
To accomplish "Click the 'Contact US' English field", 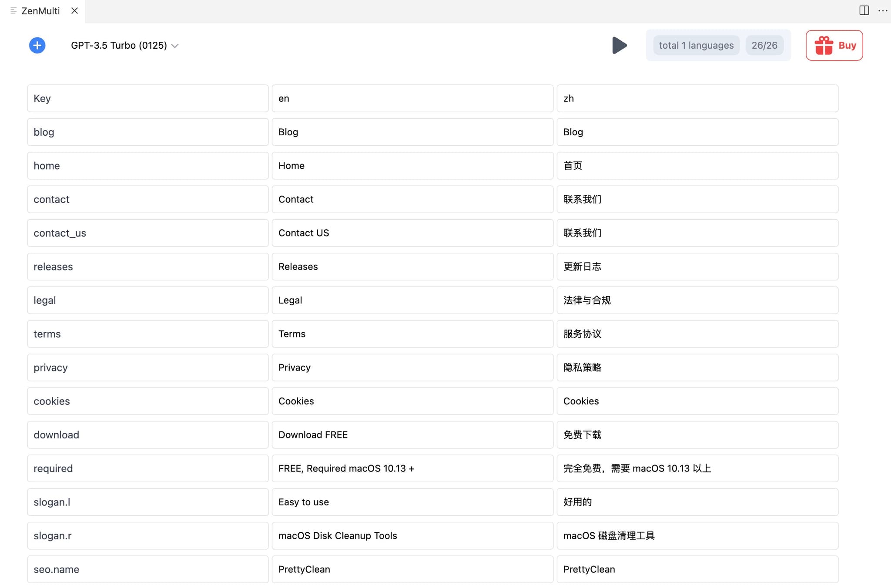I will 412,233.
